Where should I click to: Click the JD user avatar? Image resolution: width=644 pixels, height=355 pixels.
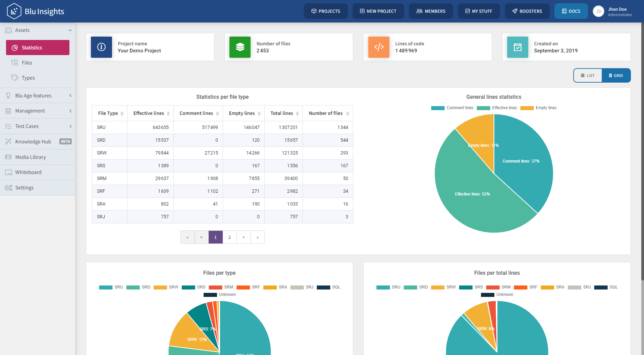point(598,11)
